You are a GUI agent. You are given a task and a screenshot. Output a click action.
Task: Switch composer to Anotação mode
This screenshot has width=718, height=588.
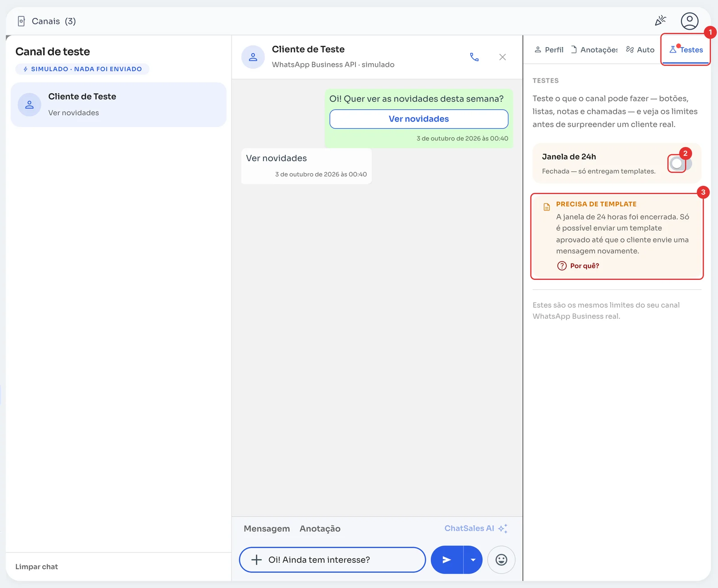point(320,529)
